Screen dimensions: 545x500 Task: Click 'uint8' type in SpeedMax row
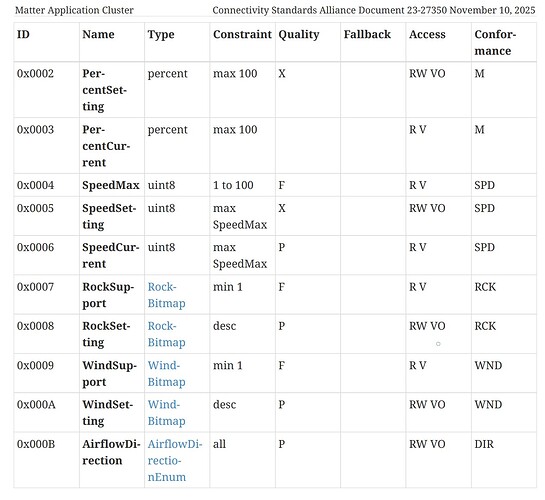pos(162,185)
